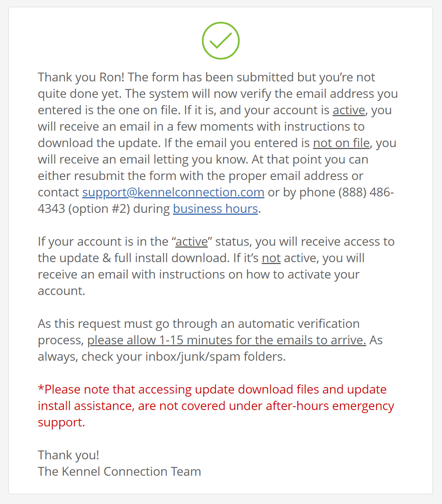Click the red word "support."
Image resolution: width=442 pixels, height=504 pixels.
(x=62, y=422)
